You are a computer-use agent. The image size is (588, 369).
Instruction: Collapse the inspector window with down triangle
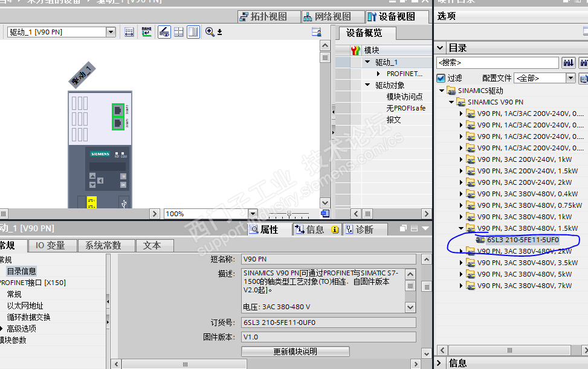(x=425, y=228)
